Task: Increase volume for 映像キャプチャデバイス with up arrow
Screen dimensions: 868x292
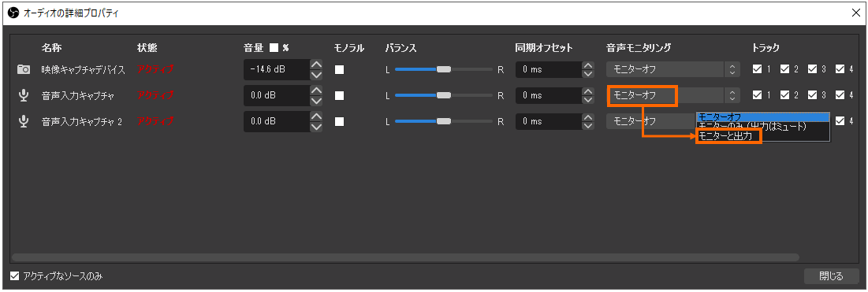Action: point(316,65)
